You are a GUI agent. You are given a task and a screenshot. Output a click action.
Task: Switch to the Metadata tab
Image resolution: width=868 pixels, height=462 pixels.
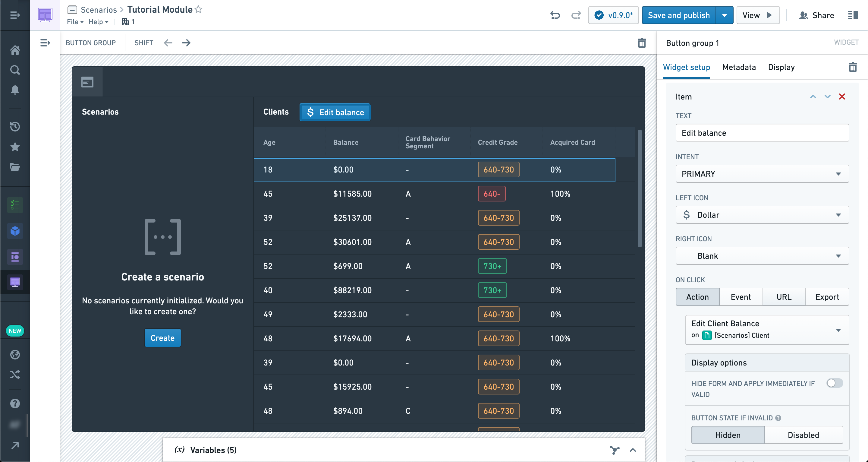739,67
